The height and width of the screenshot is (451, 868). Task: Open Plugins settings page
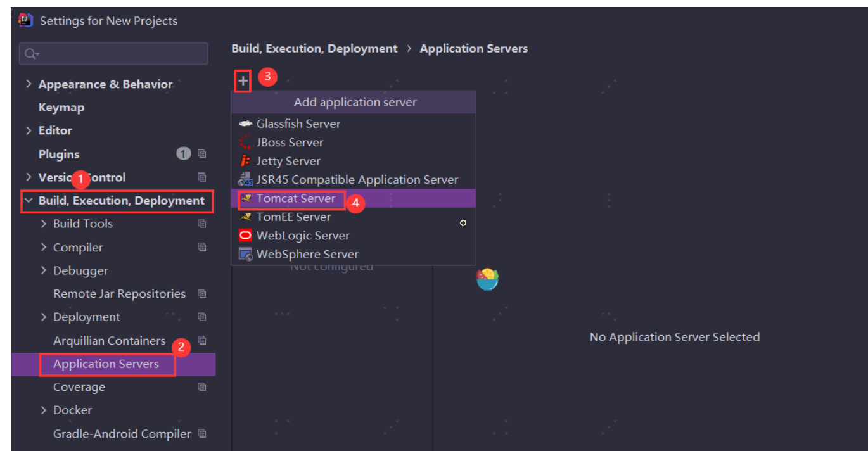click(x=59, y=154)
